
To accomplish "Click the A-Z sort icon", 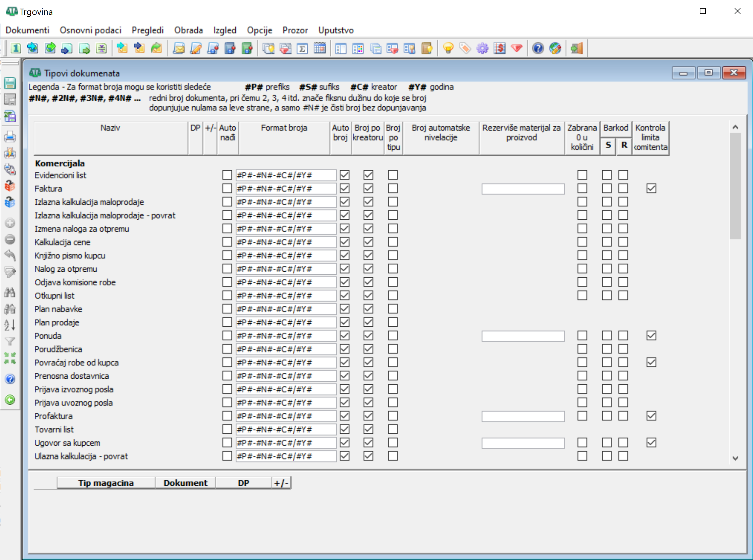I will 10,325.
